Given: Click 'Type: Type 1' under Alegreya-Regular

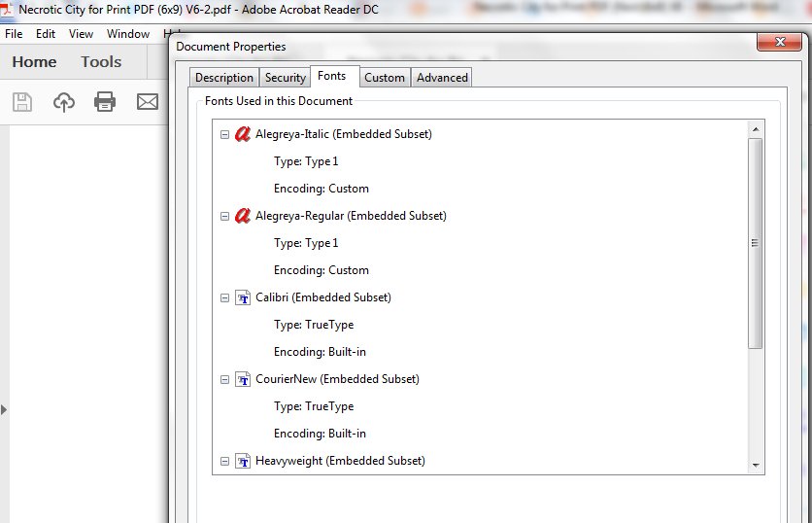Looking at the screenshot, I should (x=306, y=243).
